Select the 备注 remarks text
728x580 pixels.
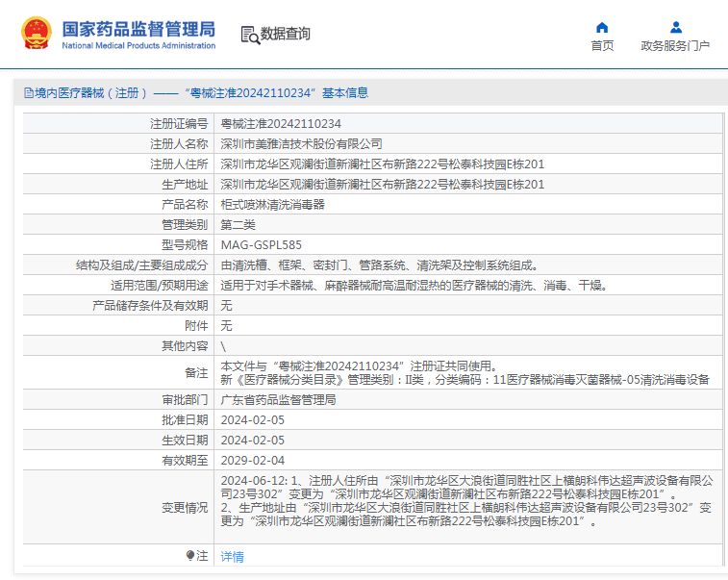click(x=464, y=373)
